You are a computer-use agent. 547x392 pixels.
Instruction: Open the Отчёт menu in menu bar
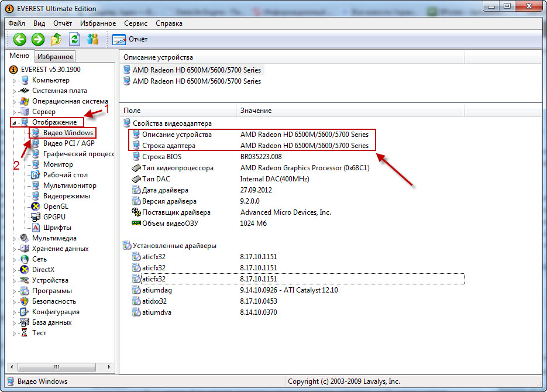point(63,23)
